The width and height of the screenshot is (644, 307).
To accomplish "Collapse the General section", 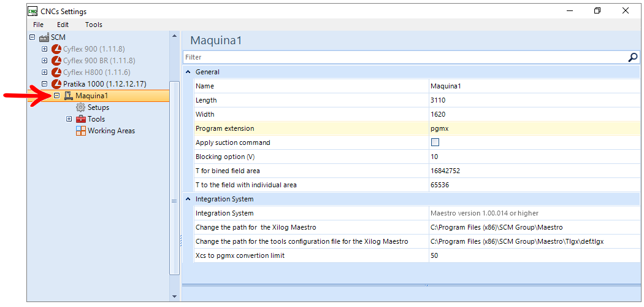I will 188,72.
